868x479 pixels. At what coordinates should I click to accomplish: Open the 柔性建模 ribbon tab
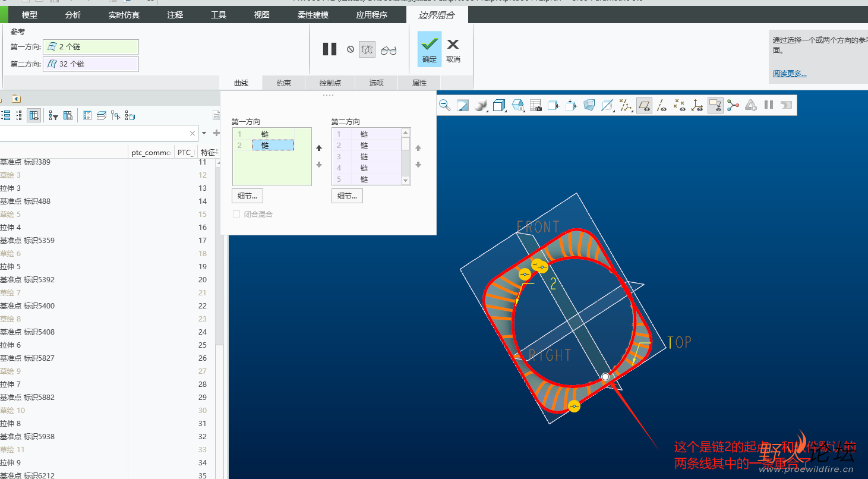click(313, 15)
